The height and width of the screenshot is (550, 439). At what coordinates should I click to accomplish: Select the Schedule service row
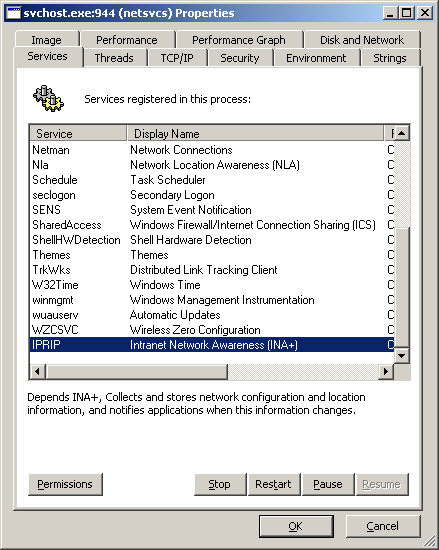[212, 180]
